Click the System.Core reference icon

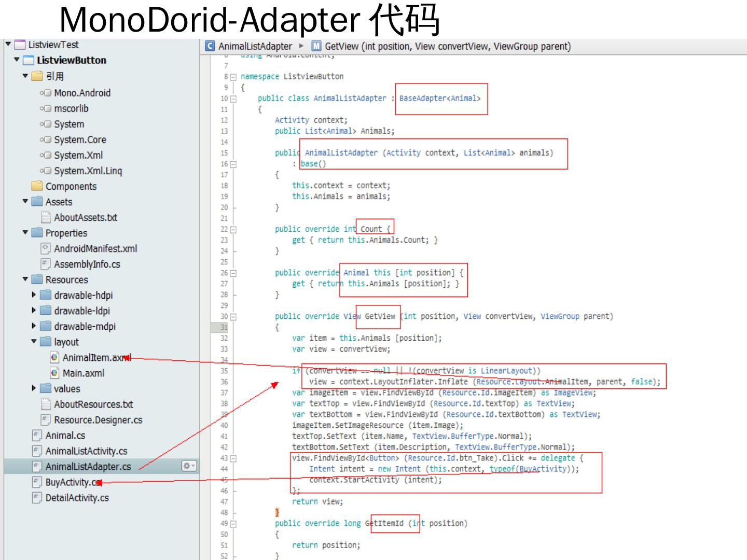pyautogui.click(x=46, y=140)
